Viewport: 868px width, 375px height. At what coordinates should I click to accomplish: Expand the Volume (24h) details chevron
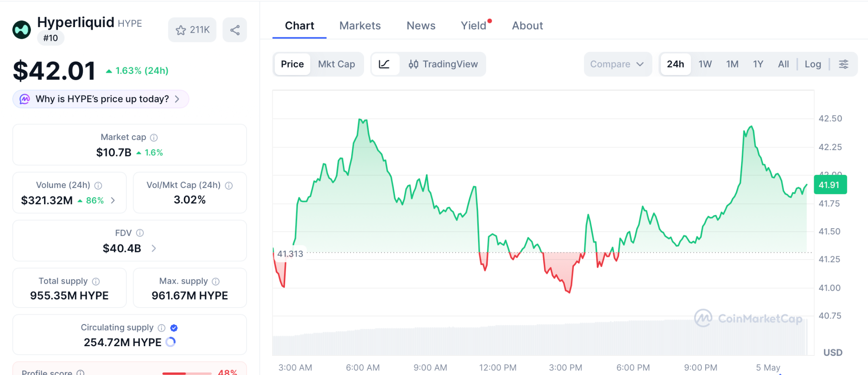(x=113, y=200)
